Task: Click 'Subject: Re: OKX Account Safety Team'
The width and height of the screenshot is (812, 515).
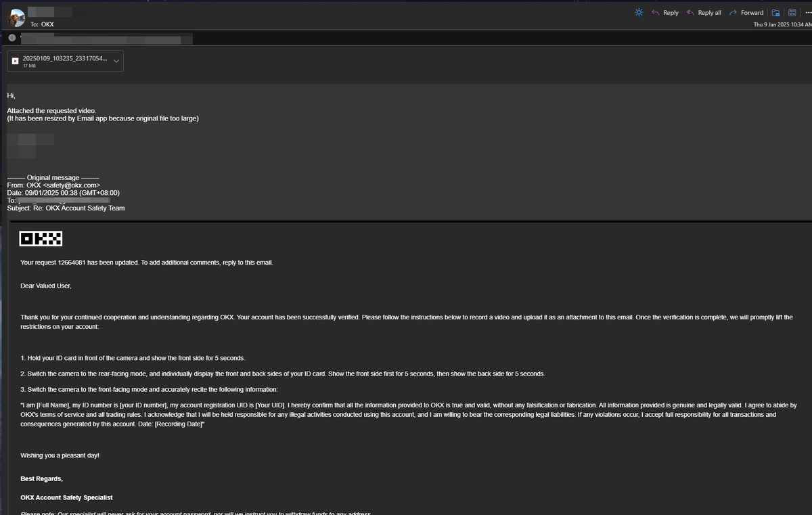Action: (x=66, y=208)
